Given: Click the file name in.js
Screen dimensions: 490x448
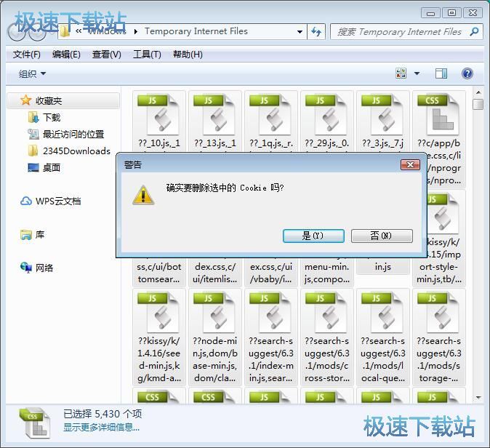Looking at the screenshot, I should click(383, 267).
